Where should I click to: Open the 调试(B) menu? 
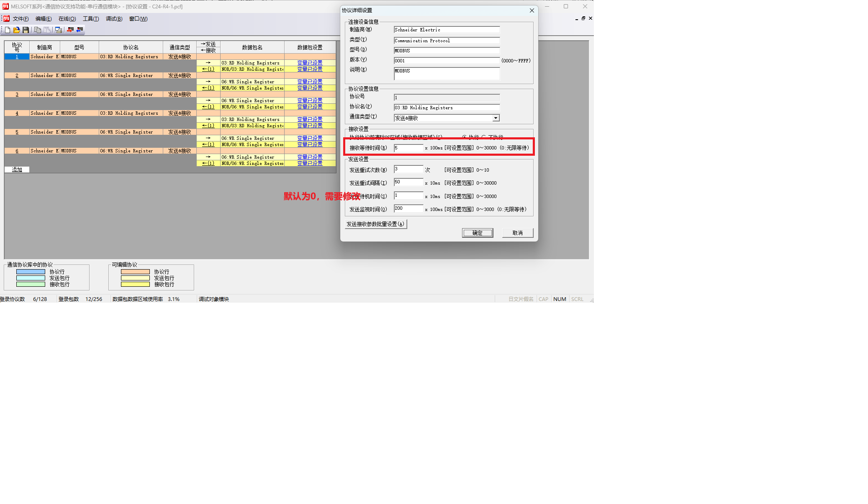(x=114, y=19)
